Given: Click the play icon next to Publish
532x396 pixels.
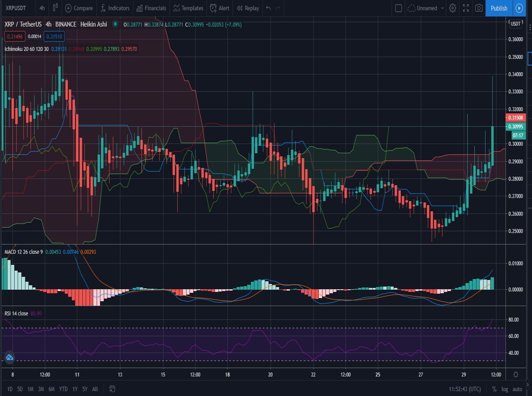Looking at the screenshot, I should [x=519, y=8].
